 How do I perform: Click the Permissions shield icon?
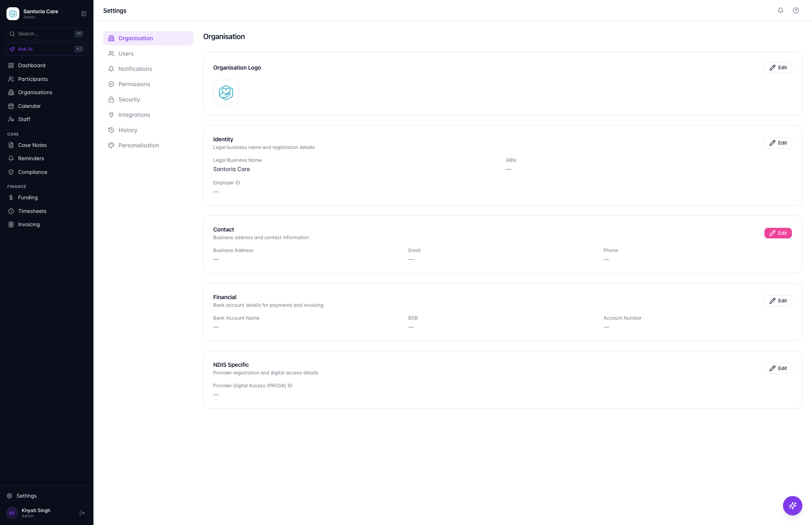[x=111, y=84]
